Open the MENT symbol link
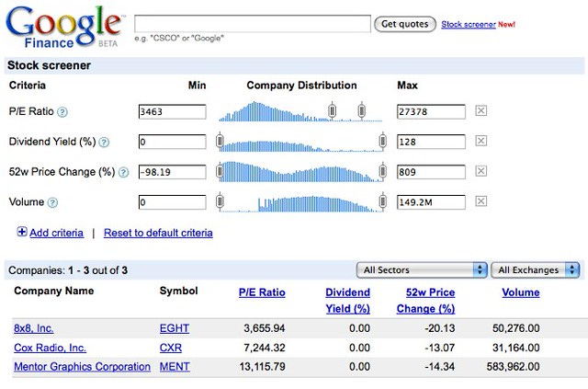588x389 pixels. click(x=175, y=367)
